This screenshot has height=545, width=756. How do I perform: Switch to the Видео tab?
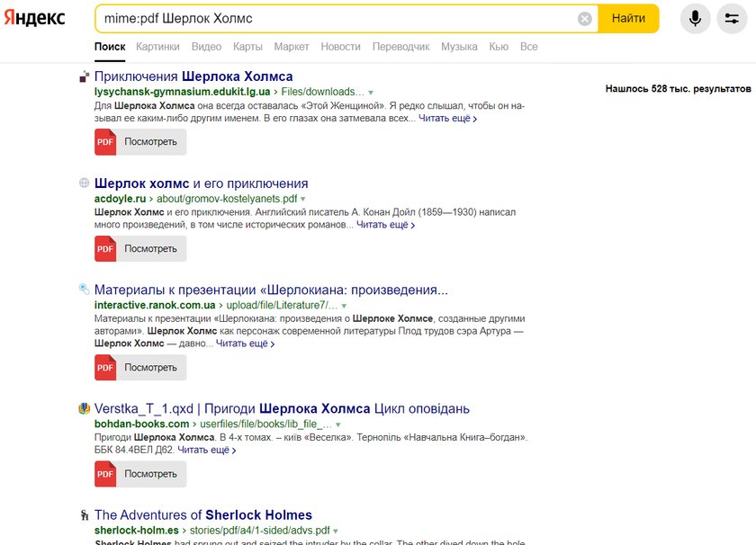coord(206,47)
